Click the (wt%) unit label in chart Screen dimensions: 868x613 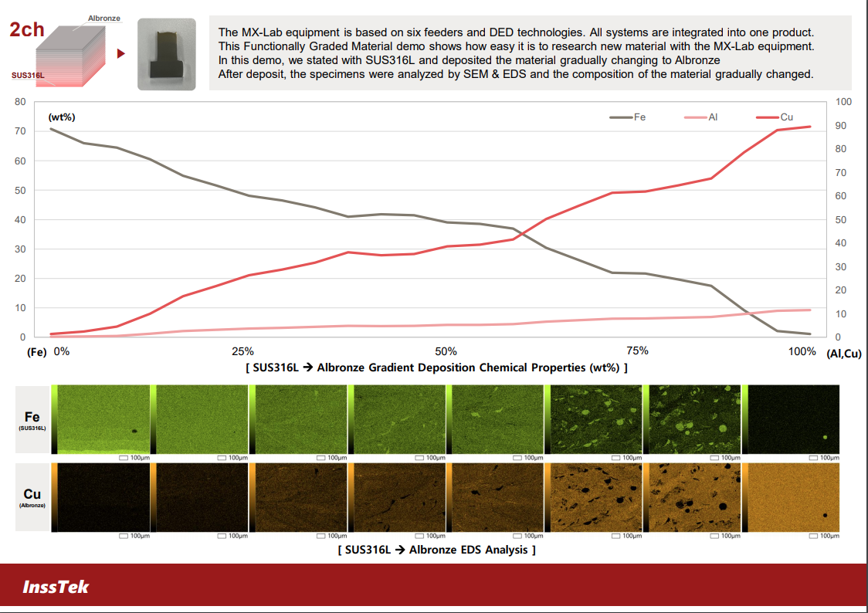click(62, 117)
